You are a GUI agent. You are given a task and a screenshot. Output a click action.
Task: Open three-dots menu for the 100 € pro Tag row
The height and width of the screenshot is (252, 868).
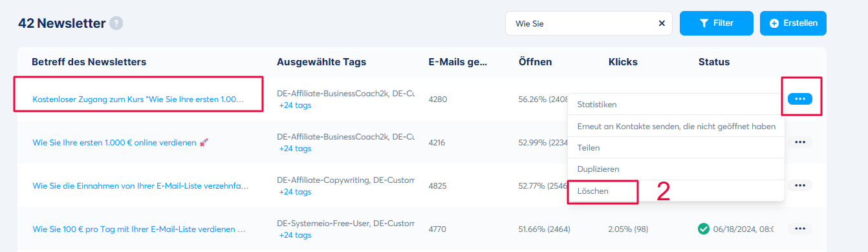point(800,229)
